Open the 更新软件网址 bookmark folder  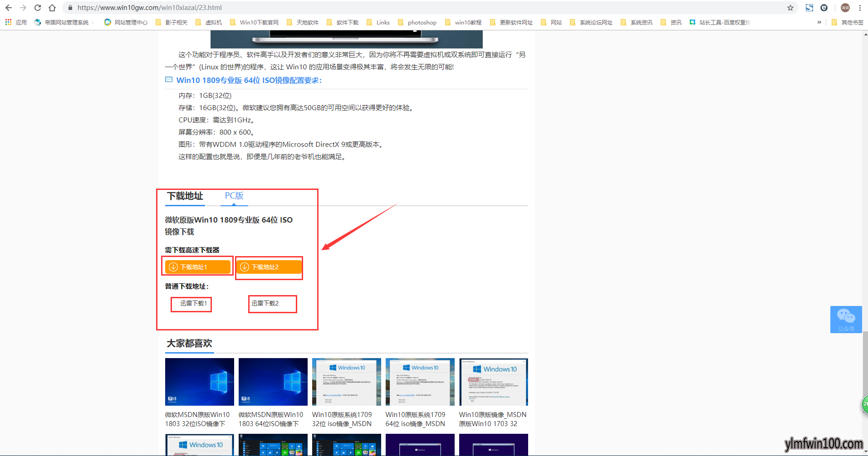tap(511, 22)
